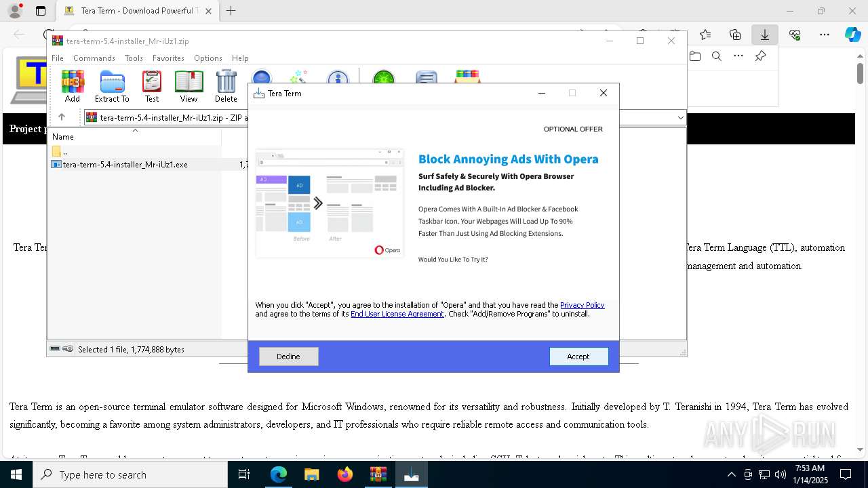The width and height of the screenshot is (868, 488).
Task: Click the Opera ad blocker preview image
Action: click(330, 203)
